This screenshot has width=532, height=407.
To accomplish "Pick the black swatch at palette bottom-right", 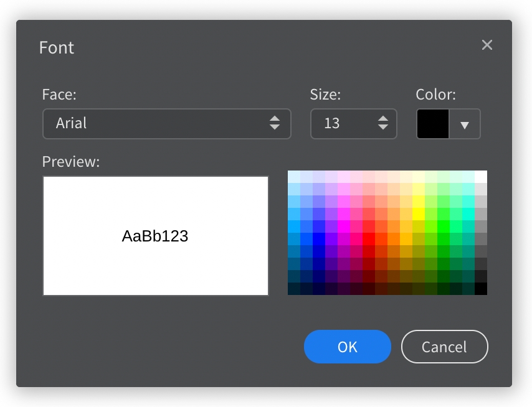I will coord(481,289).
